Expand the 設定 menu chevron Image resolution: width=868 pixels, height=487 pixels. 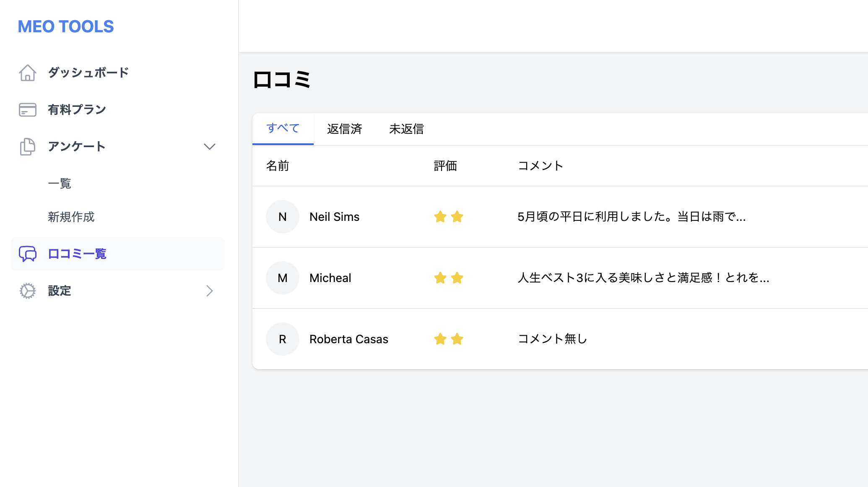tap(210, 291)
